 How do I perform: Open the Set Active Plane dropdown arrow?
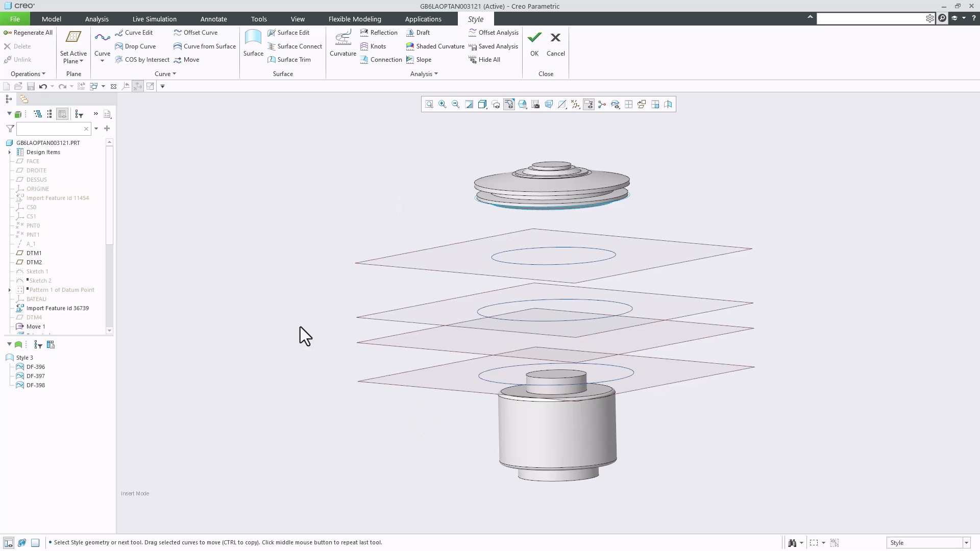81,61
